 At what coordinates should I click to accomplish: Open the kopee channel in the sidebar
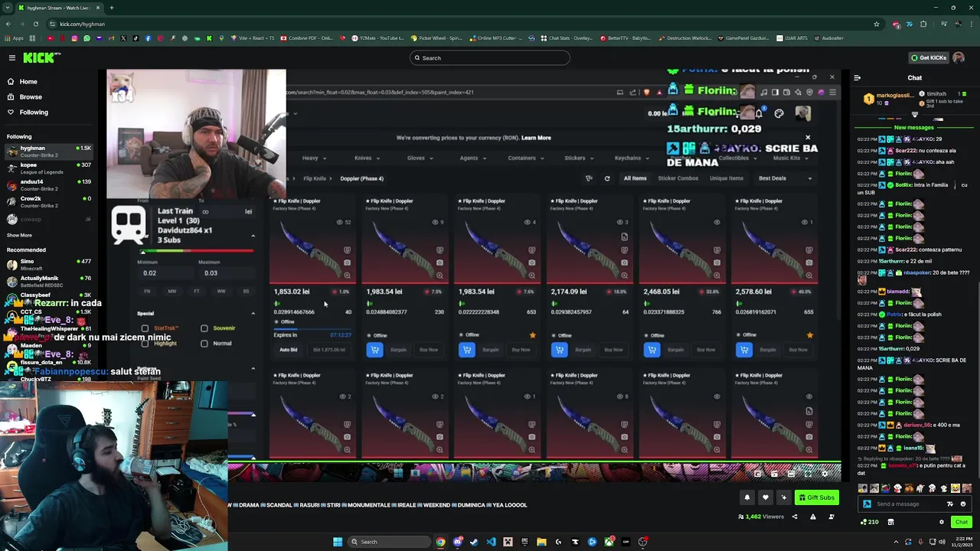click(x=47, y=168)
